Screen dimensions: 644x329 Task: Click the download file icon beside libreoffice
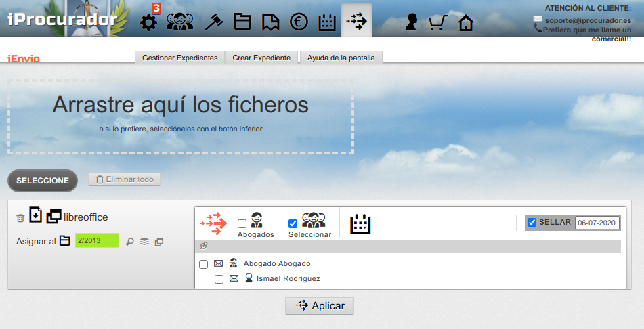pyautogui.click(x=36, y=216)
